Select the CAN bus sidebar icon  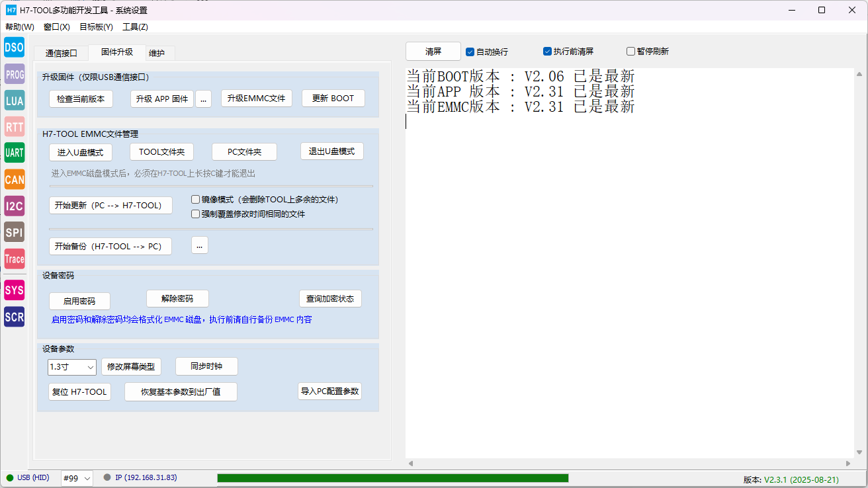(14, 179)
